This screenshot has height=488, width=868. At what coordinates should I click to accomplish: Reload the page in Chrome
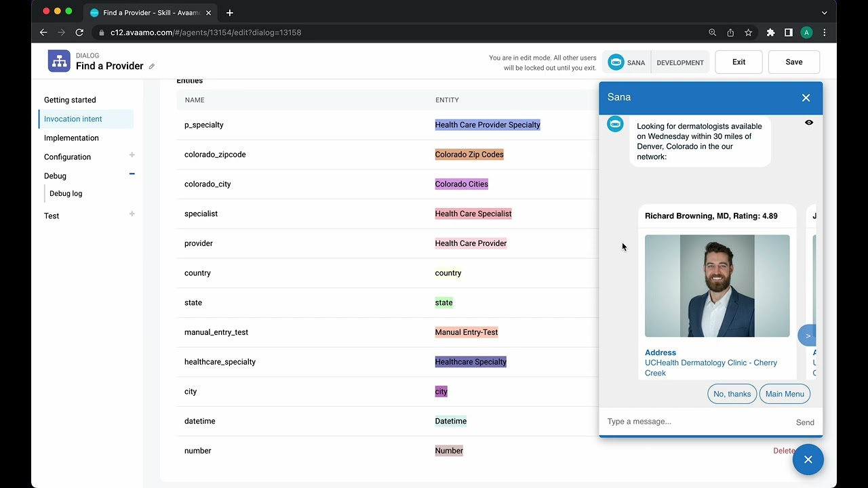(79, 33)
